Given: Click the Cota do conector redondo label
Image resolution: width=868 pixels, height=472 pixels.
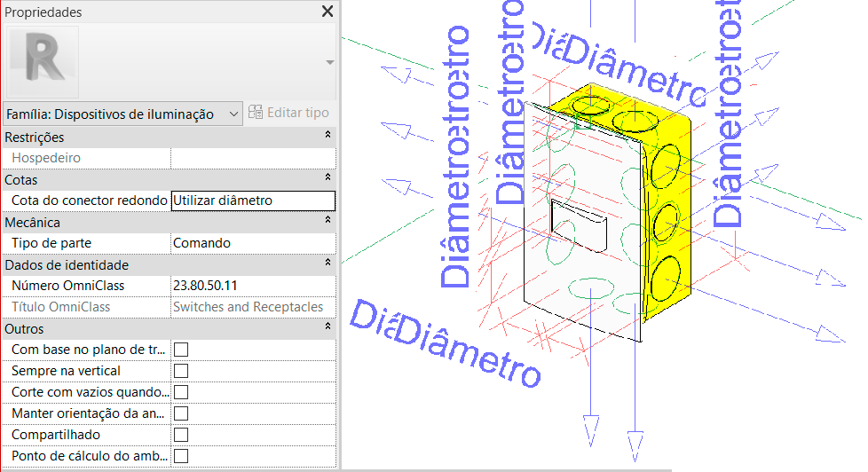Looking at the screenshot, I should [89, 201].
